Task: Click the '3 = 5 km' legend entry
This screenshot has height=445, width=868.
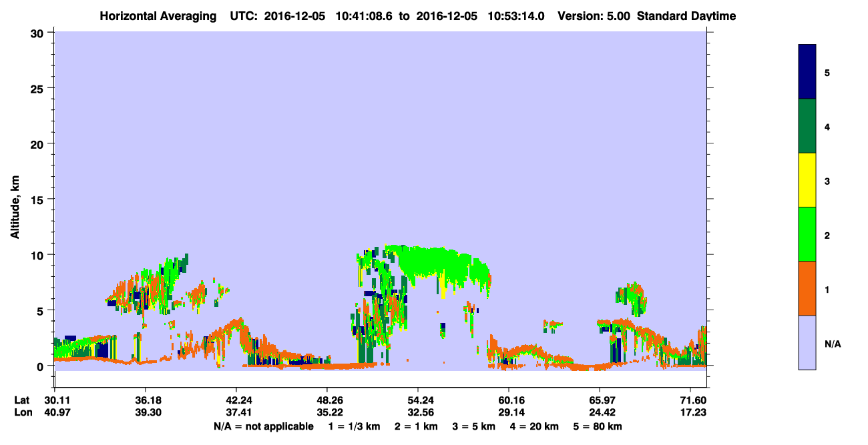Action: point(473,426)
